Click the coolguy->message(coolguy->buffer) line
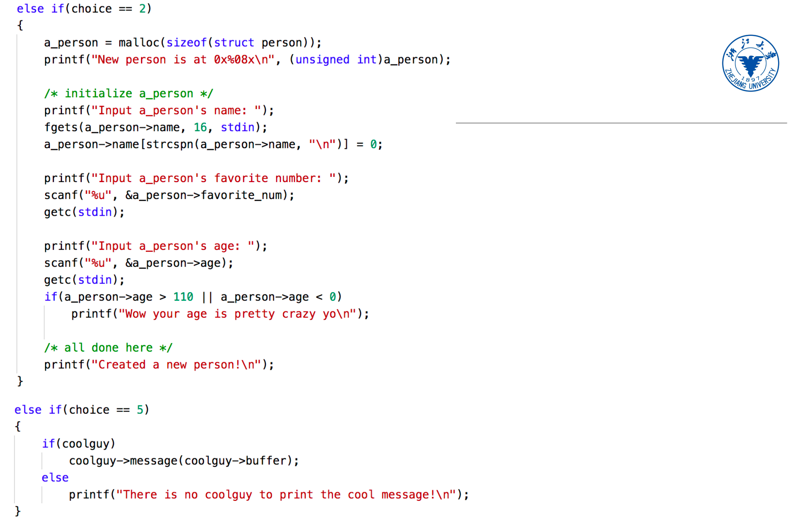Viewport: 812px width, 529px height. click(x=184, y=461)
